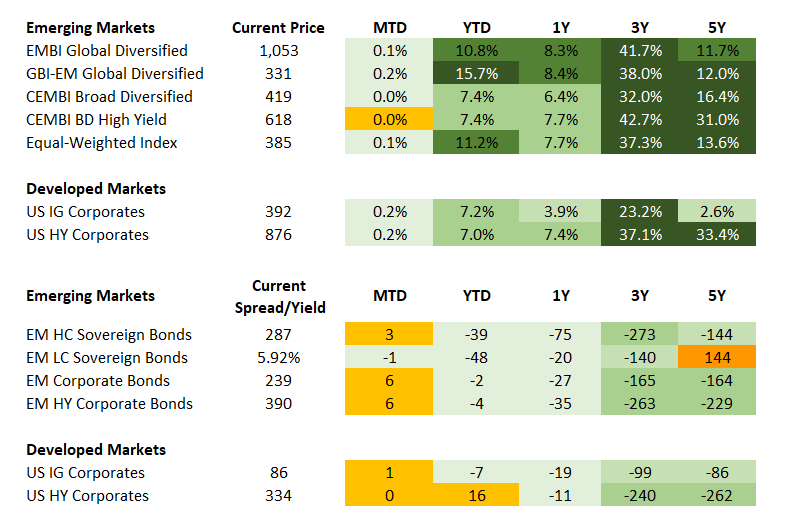Image resolution: width=786 pixels, height=530 pixels.
Task: Select the GBI-EM Global Diversified row label
Action: pyautogui.click(x=115, y=73)
